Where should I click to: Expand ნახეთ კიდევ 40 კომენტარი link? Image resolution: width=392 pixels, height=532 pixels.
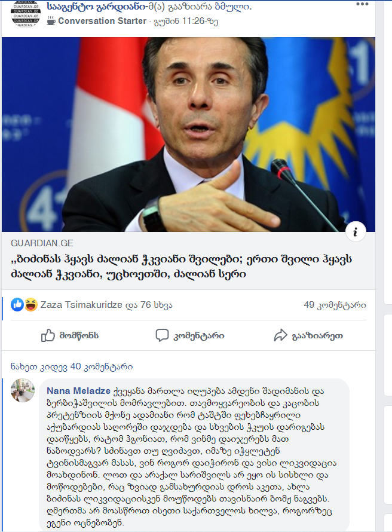[x=72, y=367]
